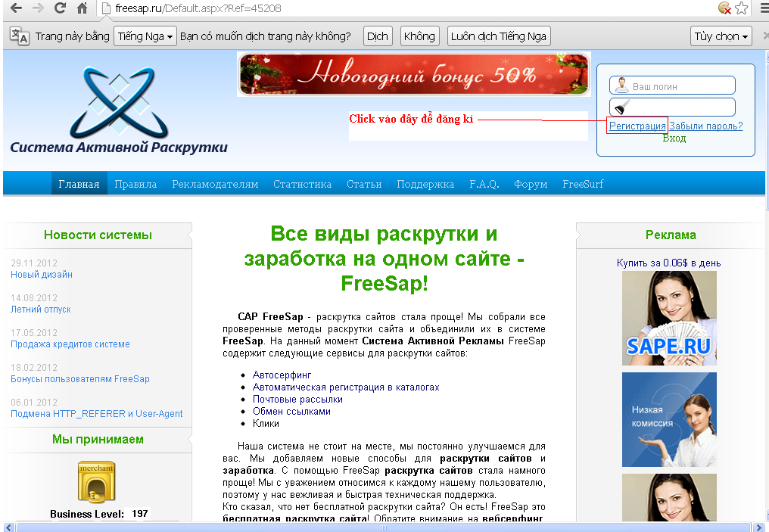Viewport: 769px width, 532px height.
Task: Open Бонусы пользователям FreeSap news link
Action: (x=80, y=379)
